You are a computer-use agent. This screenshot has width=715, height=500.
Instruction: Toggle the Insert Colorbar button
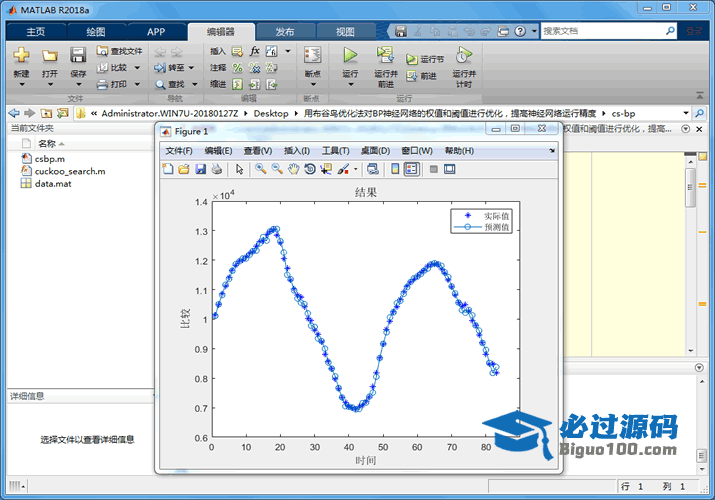click(x=395, y=169)
